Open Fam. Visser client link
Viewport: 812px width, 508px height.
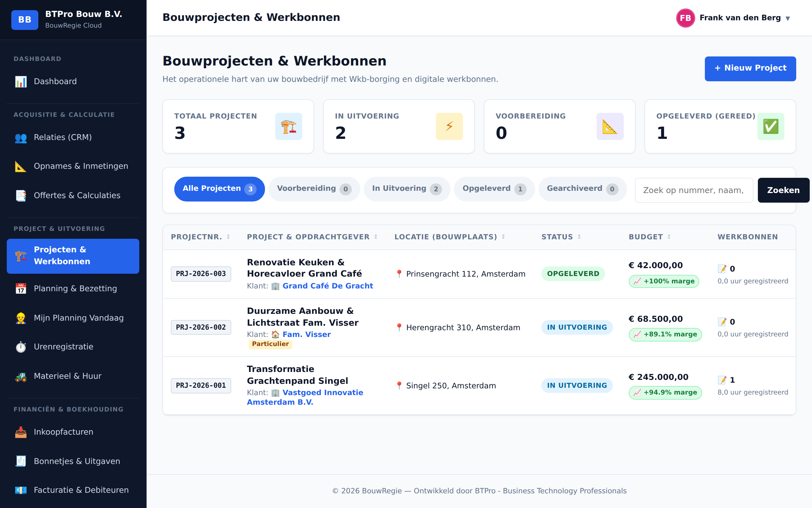click(x=306, y=335)
